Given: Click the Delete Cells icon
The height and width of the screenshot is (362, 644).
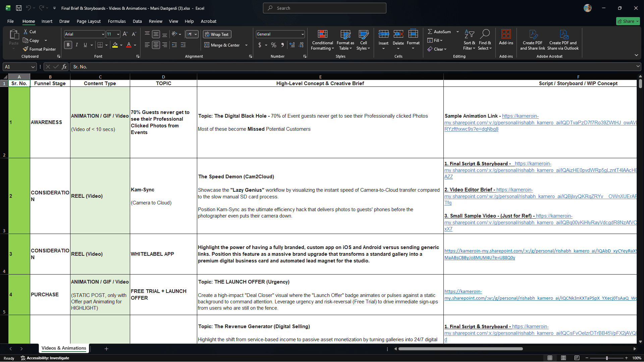Looking at the screenshot, I should pyautogui.click(x=398, y=34).
